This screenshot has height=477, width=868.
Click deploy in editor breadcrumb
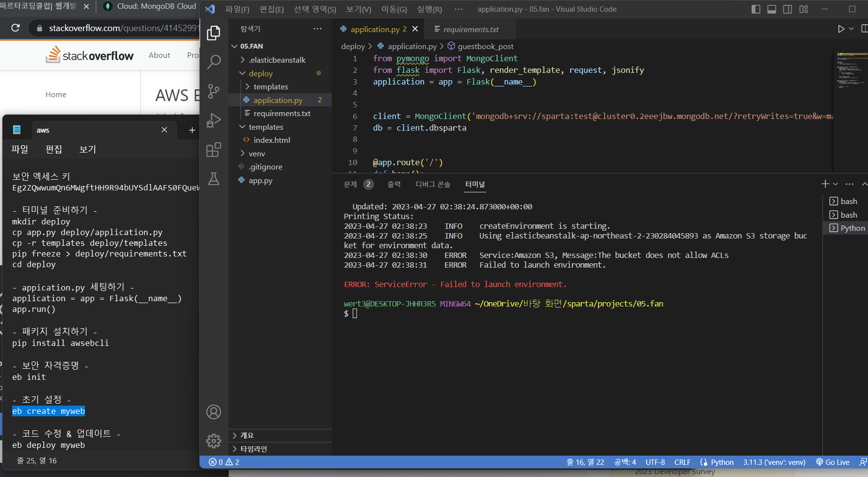[x=353, y=46]
